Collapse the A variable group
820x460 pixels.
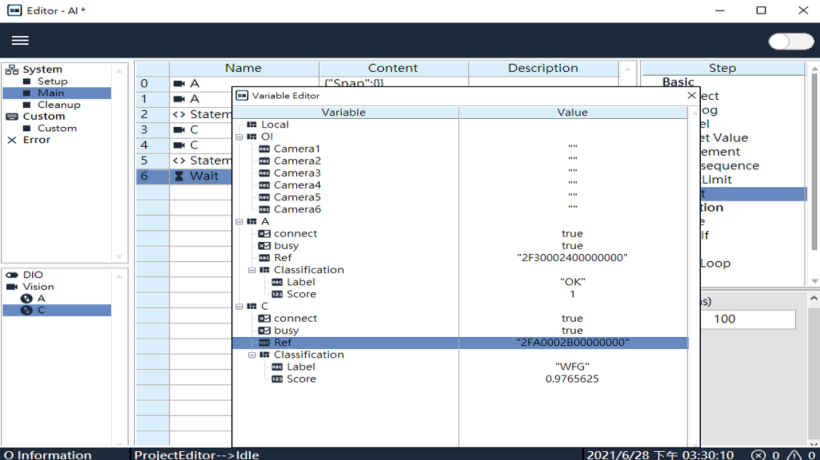click(x=239, y=222)
